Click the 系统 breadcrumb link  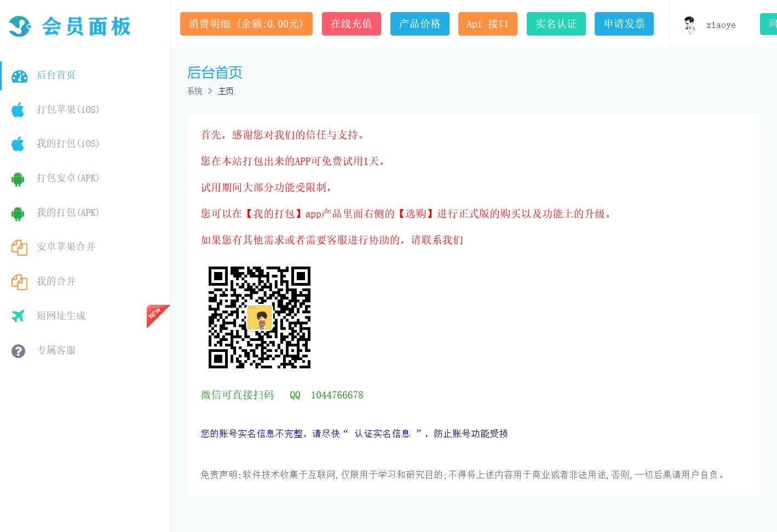pos(195,91)
